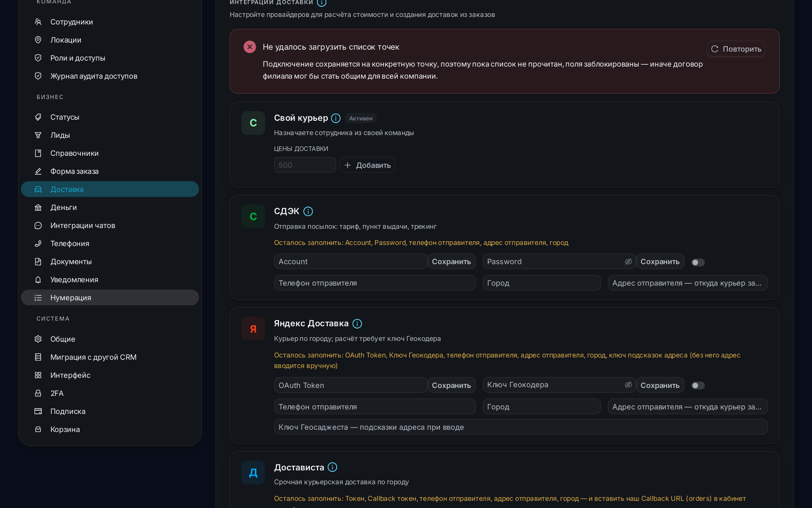
Task: Click the Локации map pin icon
Action: (38, 40)
